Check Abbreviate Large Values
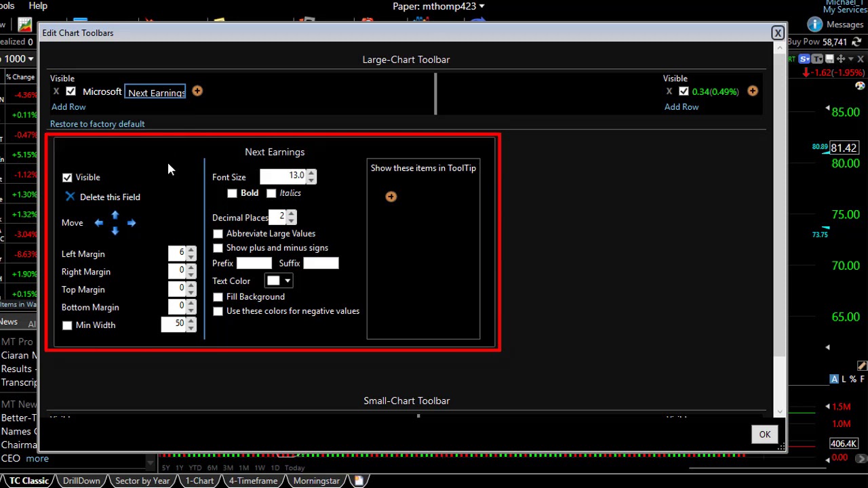The image size is (868, 488). click(x=218, y=234)
